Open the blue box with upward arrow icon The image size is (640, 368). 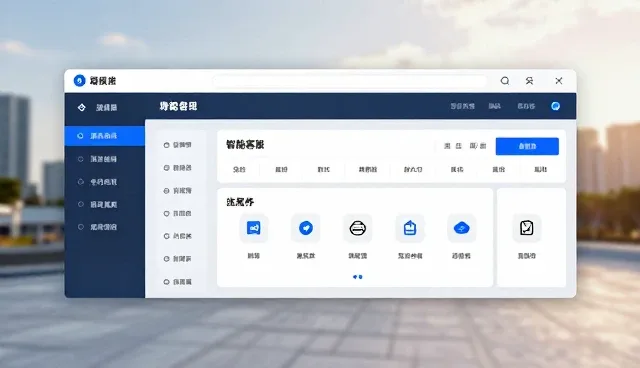tap(410, 228)
